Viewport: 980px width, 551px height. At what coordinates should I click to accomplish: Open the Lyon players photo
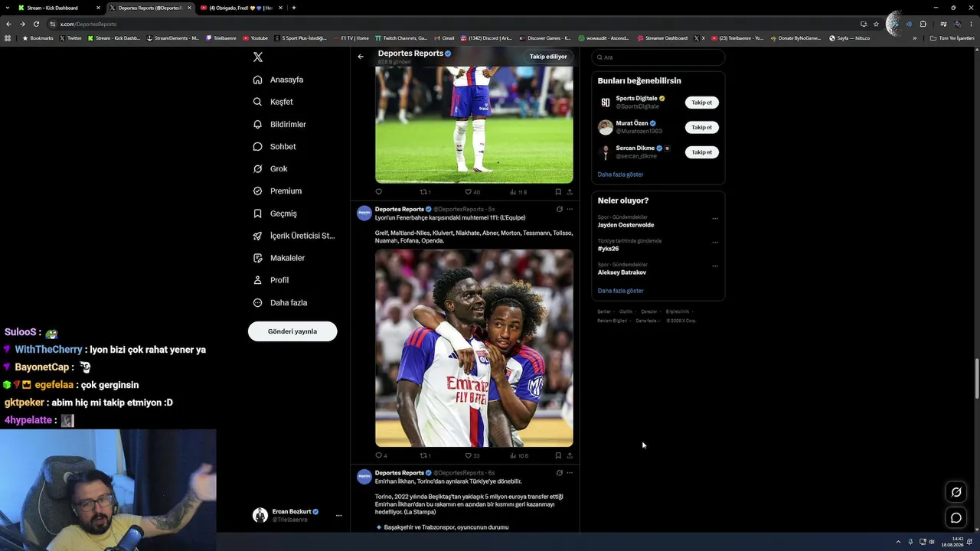474,348
